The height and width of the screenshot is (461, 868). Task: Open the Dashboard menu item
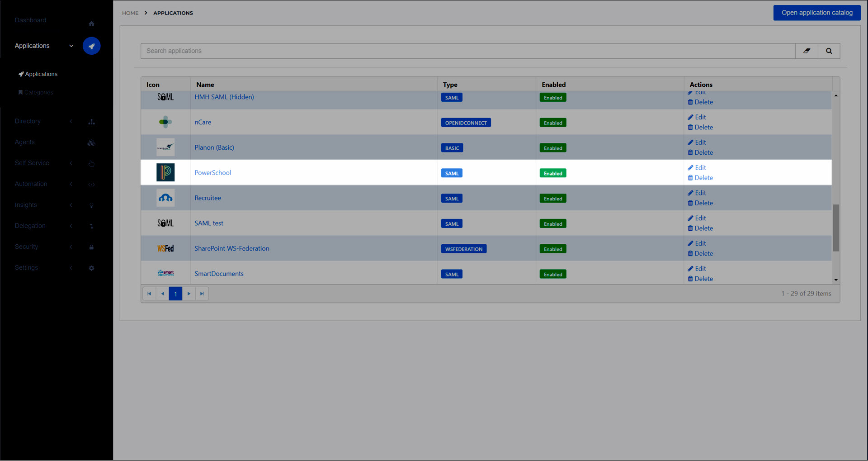pyautogui.click(x=30, y=20)
